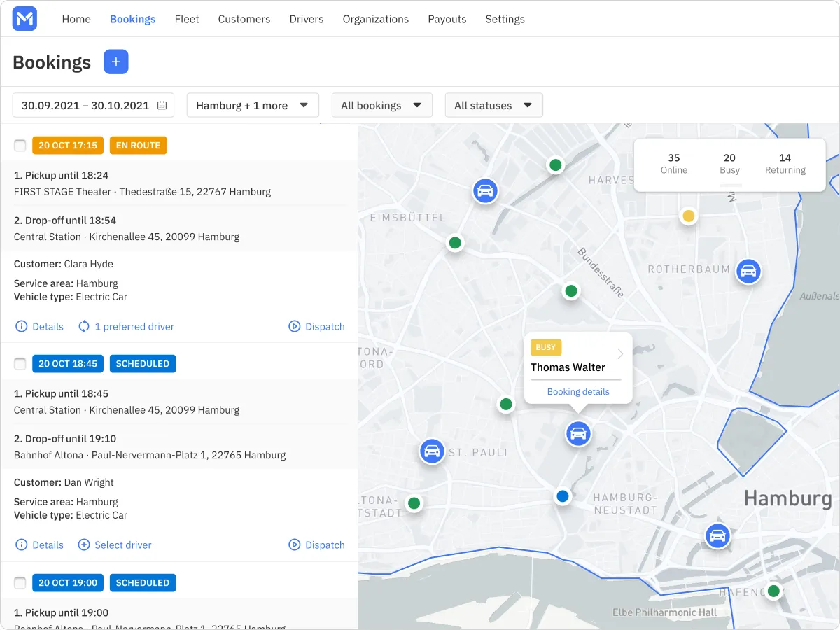Expand the All statuses filter
Viewport: 840px width, 630px height.
(x=493, y=104)
